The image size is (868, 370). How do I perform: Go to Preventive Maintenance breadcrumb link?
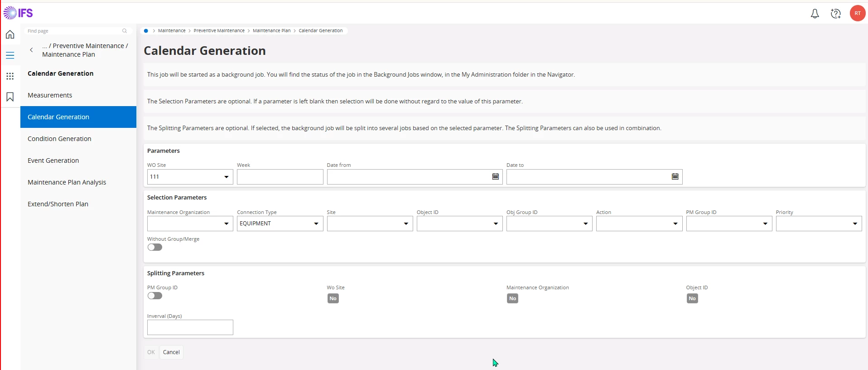[x=219, y=31]
